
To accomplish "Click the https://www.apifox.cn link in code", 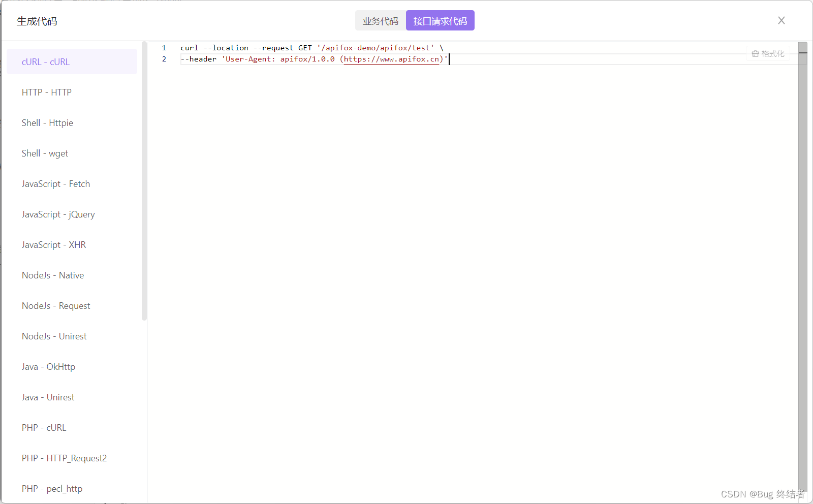I will tap(391, 59).
